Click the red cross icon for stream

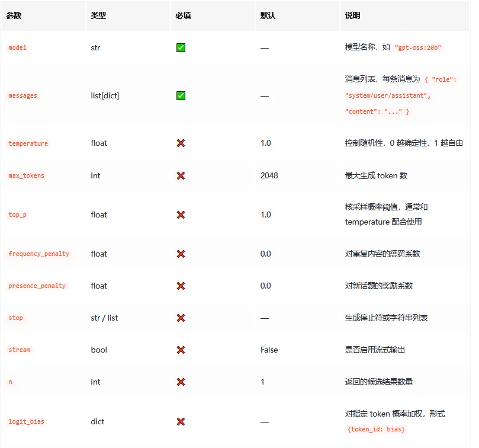coord(180,350)
